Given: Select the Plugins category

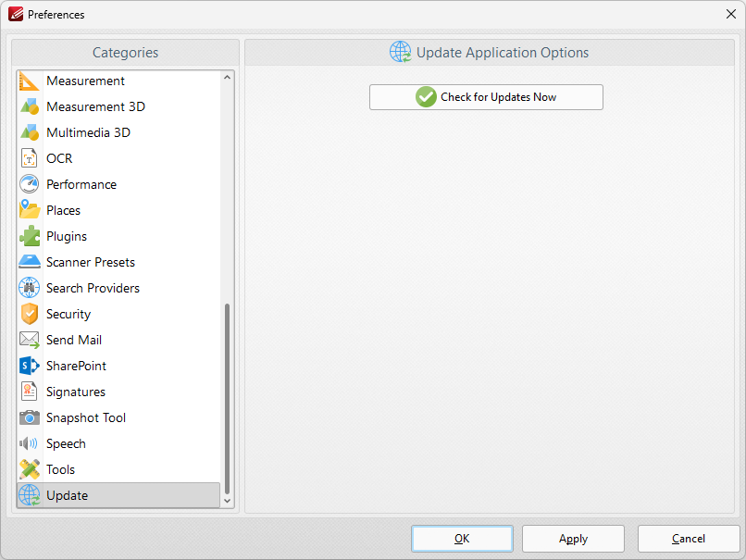Looking at the screenshot, I should (118, 236).
